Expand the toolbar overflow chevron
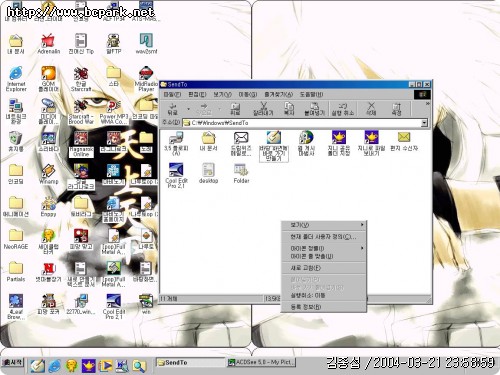The width and height of the screenshot is (500, 375). [x=427, y=104]
